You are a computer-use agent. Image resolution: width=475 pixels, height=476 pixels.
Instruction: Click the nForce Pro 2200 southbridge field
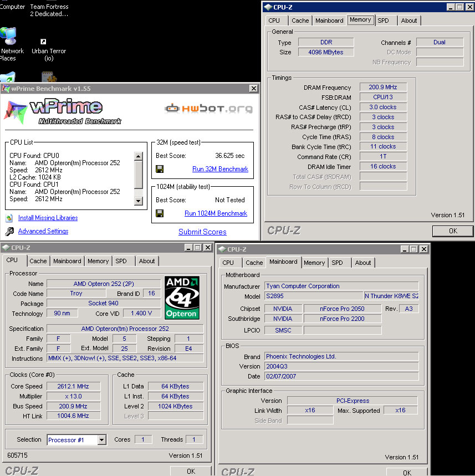point(342,319)
